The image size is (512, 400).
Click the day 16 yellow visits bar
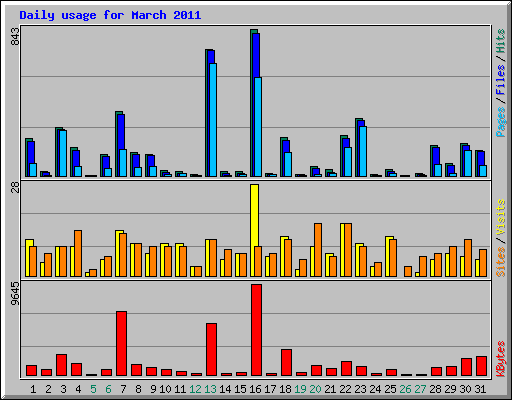[254, 230]
